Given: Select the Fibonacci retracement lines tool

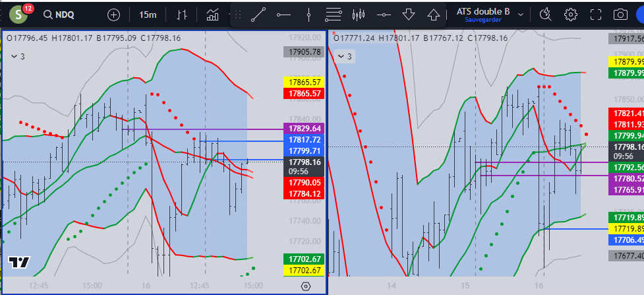Looking at the screenshot, I should pyautogui.click(x=333, y=15).
